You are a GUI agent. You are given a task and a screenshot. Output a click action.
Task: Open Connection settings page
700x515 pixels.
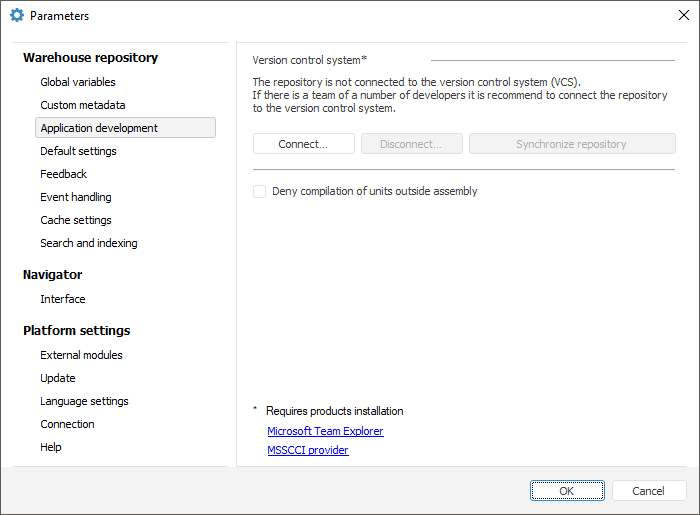coord(67,424)
